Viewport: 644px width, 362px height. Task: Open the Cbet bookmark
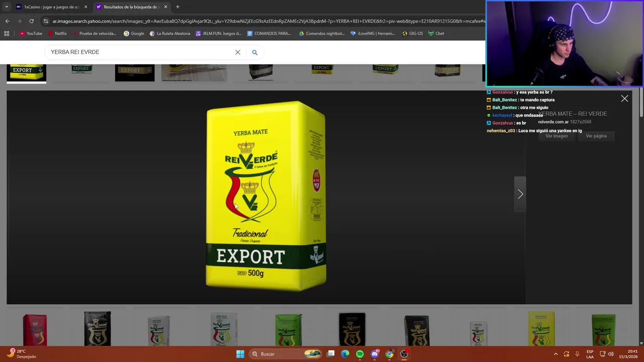[436, 34]
